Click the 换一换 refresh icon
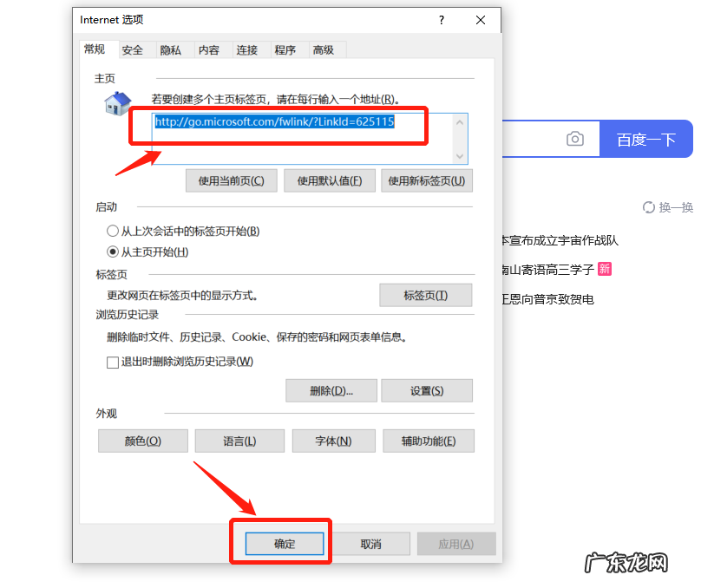Image resolution: width=701 pixels, height=588 pixels. pyautogui.click(x=648, y=207)
